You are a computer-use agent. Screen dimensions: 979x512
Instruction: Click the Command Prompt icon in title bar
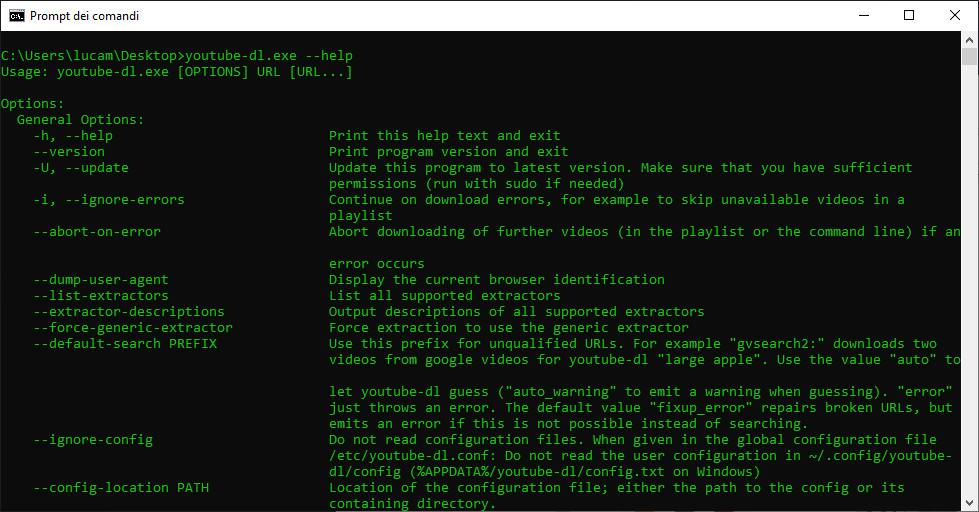[16, 16]
